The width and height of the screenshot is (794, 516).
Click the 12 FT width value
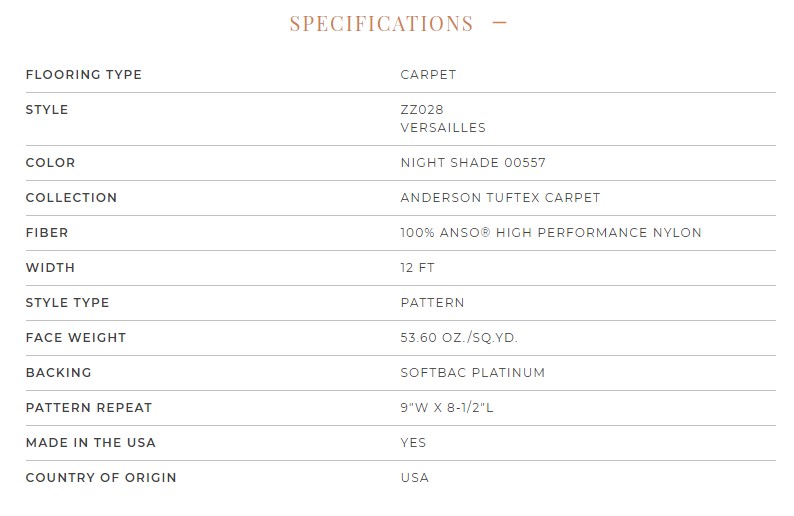417,267
